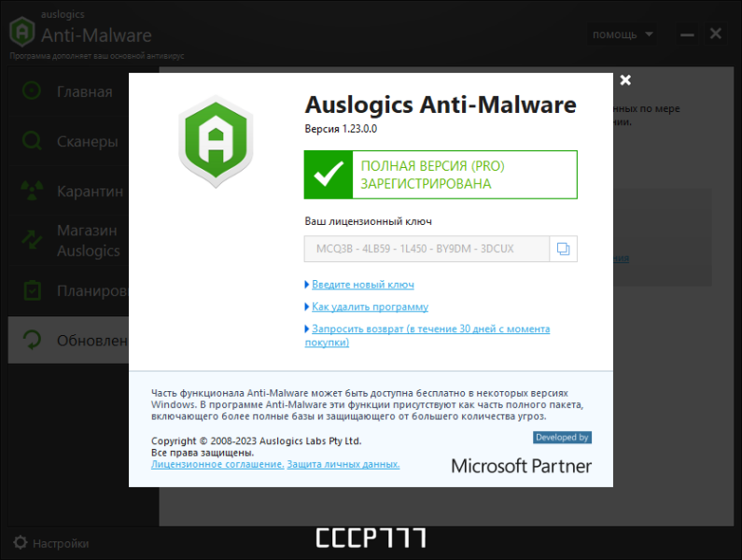Click the Обновления refresh icon
The height and width of the screenshot is (560, 742).
(32, 340)
